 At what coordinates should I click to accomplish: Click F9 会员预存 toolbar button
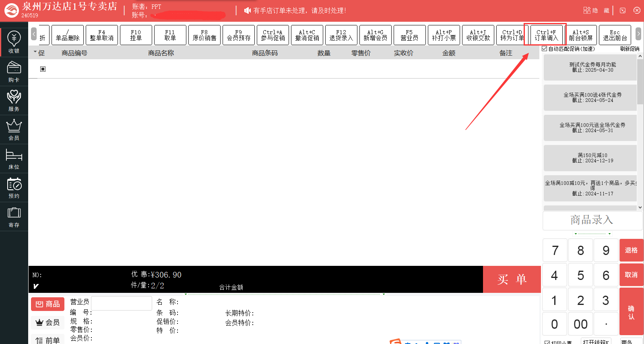(239, 35)
